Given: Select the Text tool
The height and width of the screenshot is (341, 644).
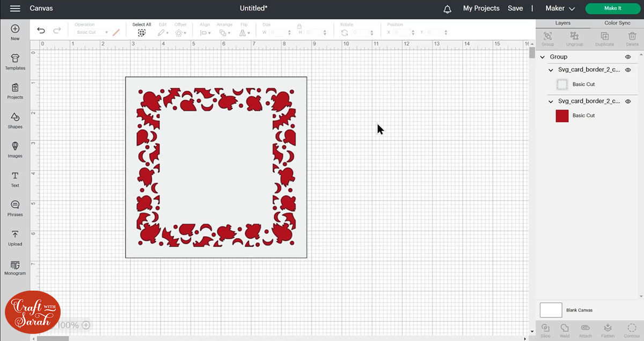Looking at the screenshot, I should point(15,179).
